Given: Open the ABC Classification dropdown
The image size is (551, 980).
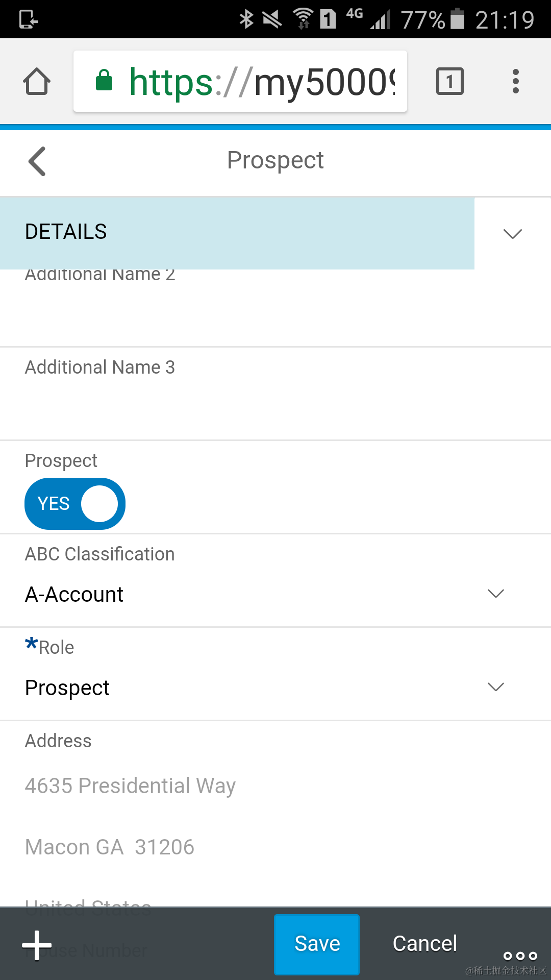Looking at the screenshot, I should [x=495, y=594].
